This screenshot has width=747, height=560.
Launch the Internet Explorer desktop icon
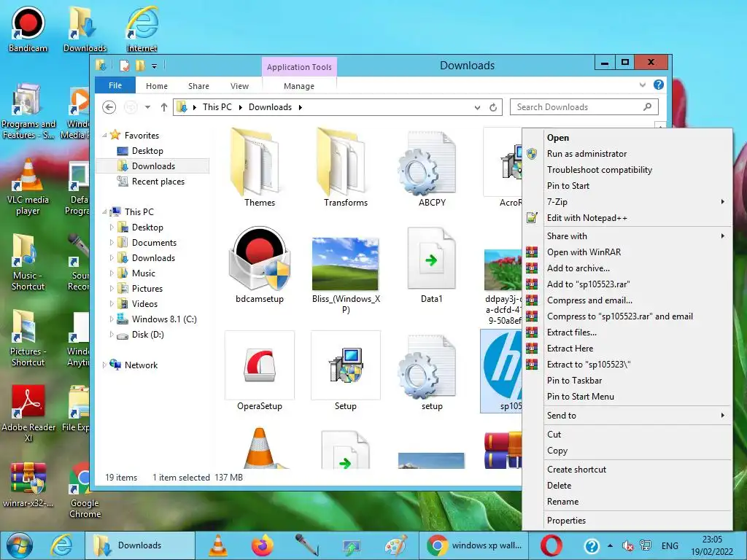142,28
